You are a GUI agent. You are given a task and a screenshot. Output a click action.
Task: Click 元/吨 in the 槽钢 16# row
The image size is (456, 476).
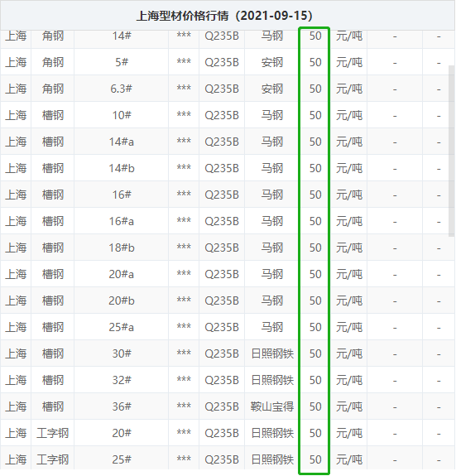click(349, 195)
